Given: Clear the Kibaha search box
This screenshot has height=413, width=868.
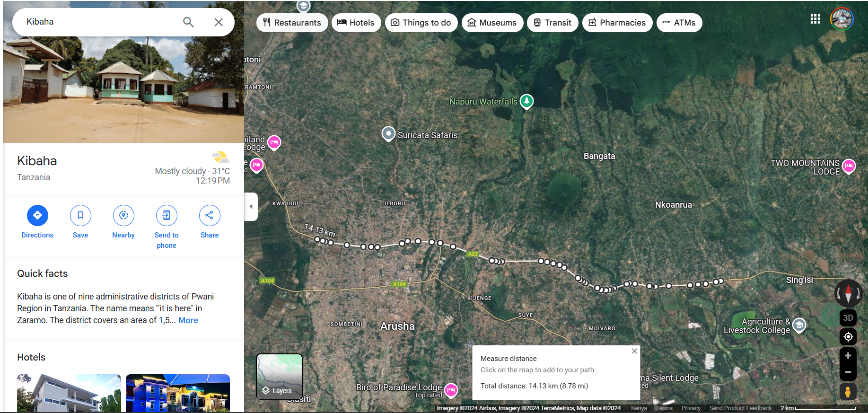Looking at the screenshot, I should pos(219,22).
